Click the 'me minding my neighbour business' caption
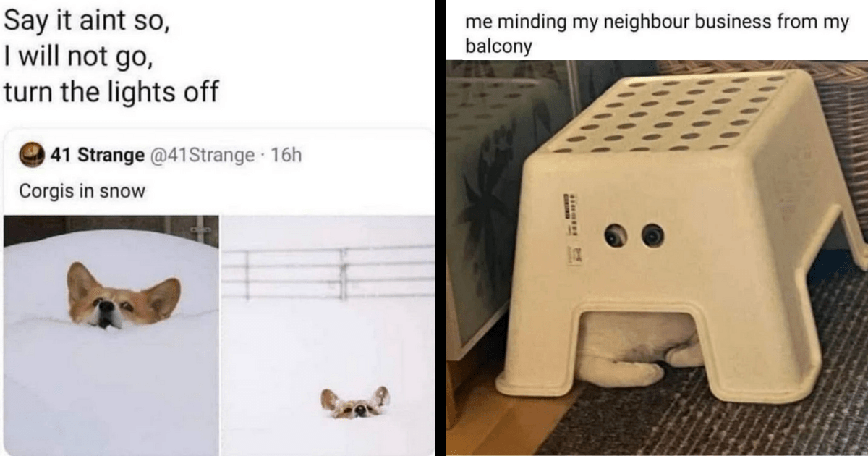This screenshot has width=868, height=456. click(657, 33)
